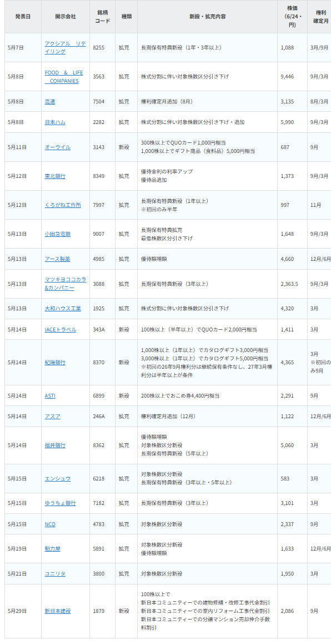Click share price 4,660
331x644 pixels.
[x=287, y=259]
